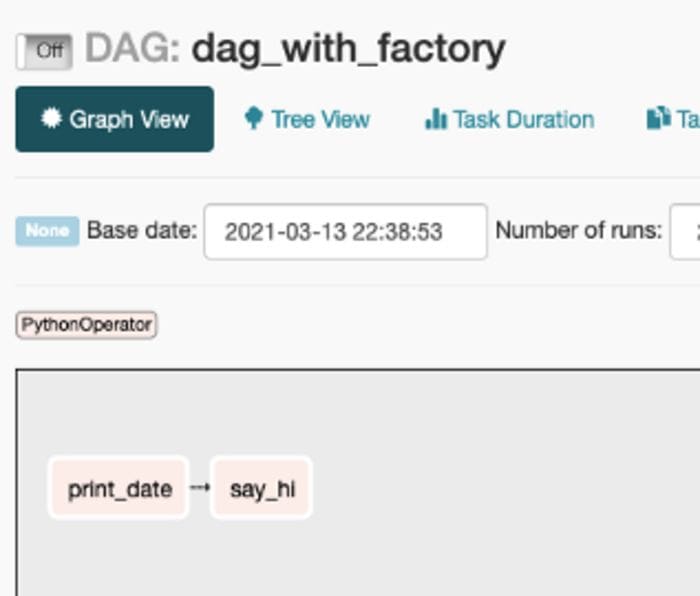Viewport: 700px width, 596px height.
Task: Click the Base date label
Action: [x=142, y=231]
